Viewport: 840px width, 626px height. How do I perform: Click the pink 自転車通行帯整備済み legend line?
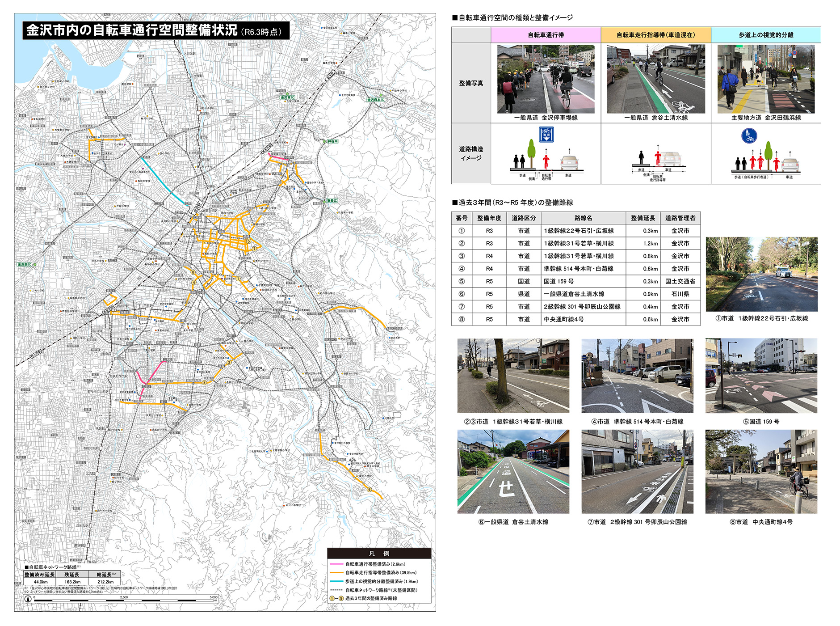(x=336, y=564)
